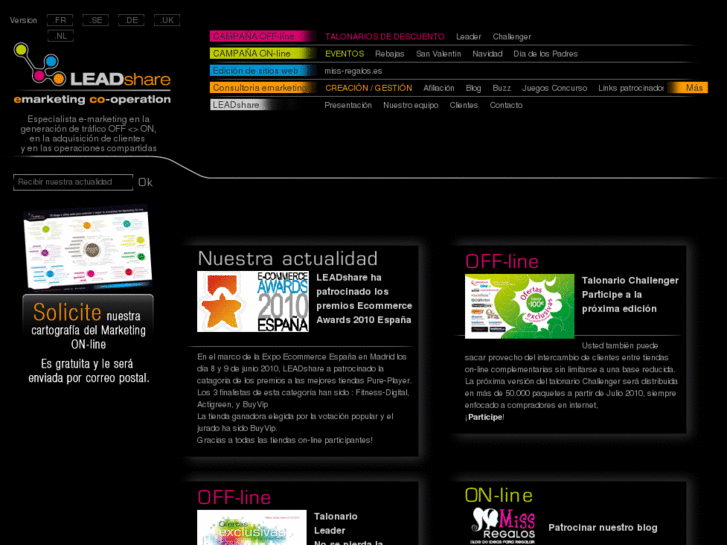Open the Nuestro equipo page

(x=410, y=105)
